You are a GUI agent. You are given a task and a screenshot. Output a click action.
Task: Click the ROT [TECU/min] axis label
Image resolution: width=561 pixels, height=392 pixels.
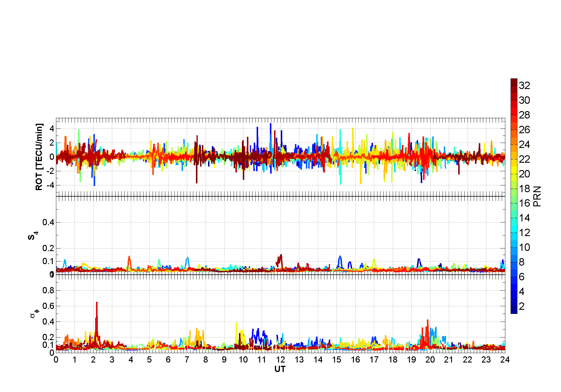point(39,157)
